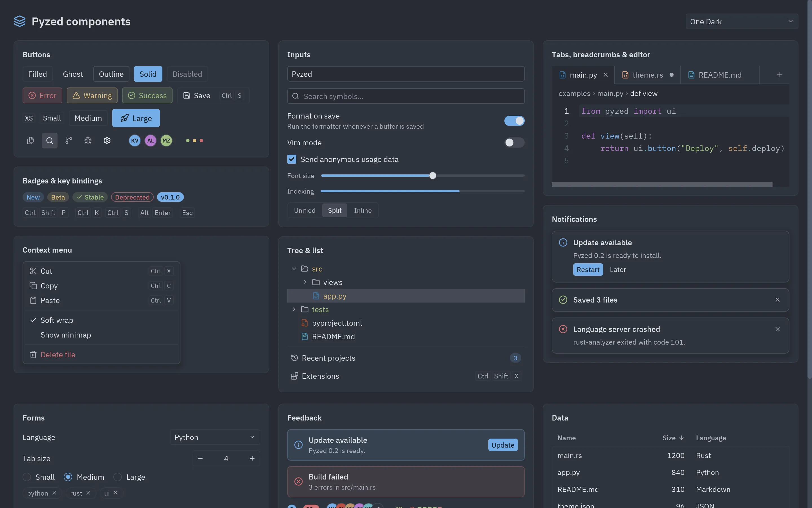
Task: Choose Delete file in context menu
Action: coord(101,354)
